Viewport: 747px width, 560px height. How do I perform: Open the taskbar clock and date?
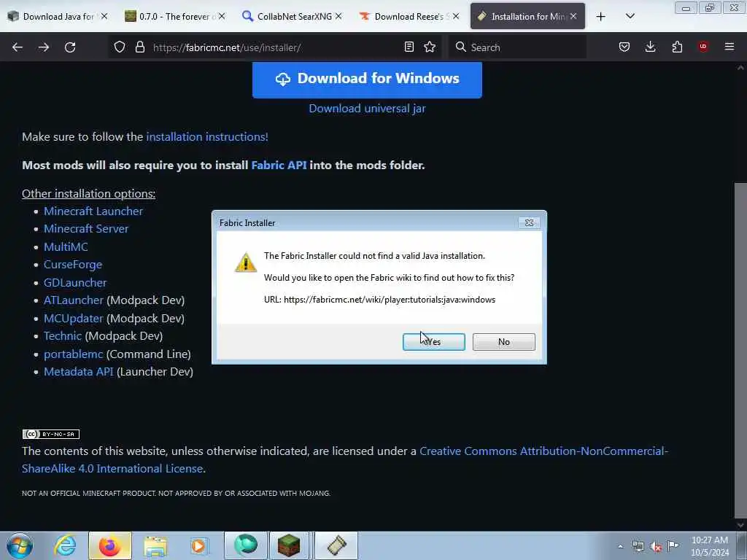[x=710, y=545]
